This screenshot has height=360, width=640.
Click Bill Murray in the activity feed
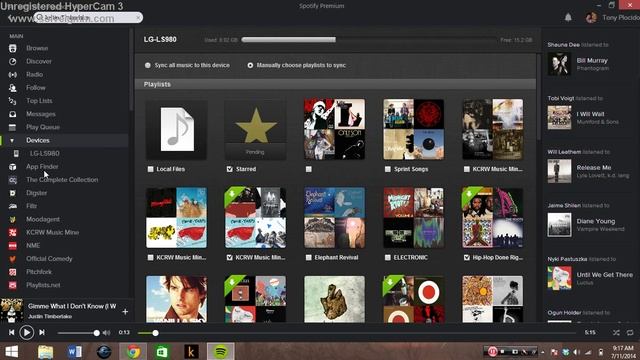[x=592, y=60]
